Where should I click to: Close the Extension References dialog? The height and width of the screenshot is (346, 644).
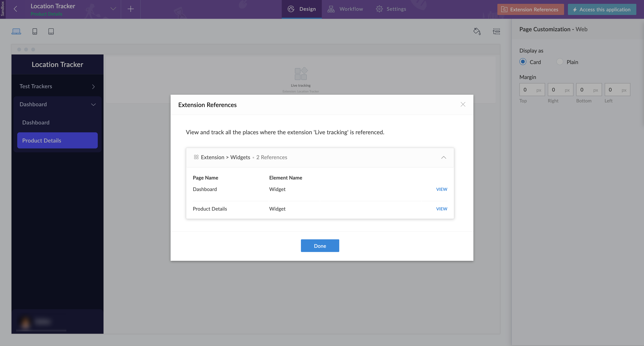pyautogui.click(x=463, y=104)
